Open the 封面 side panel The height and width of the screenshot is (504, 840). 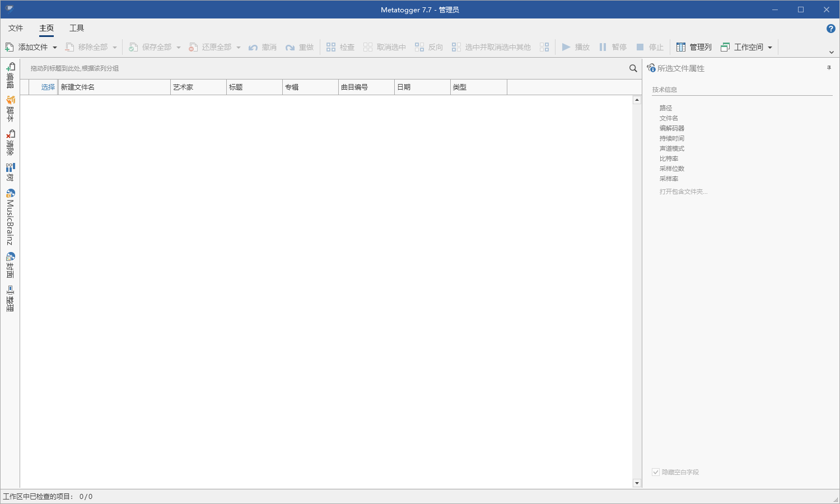(10, 265)
